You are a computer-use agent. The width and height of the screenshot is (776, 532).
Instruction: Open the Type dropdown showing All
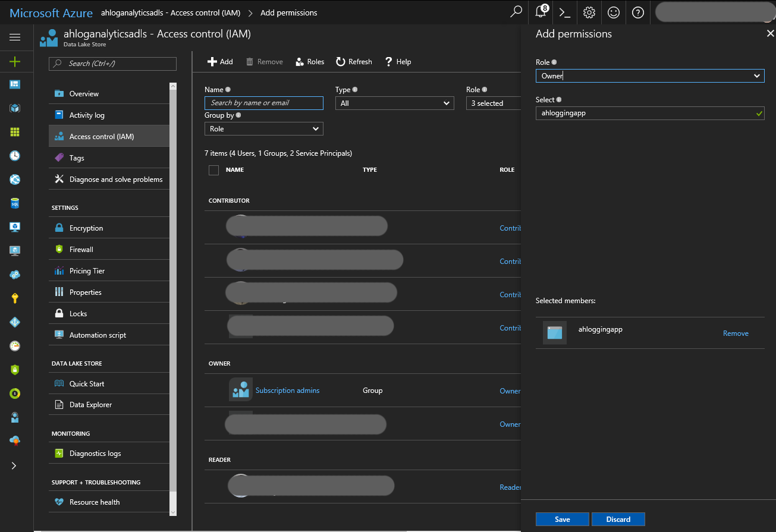(395, 103)
